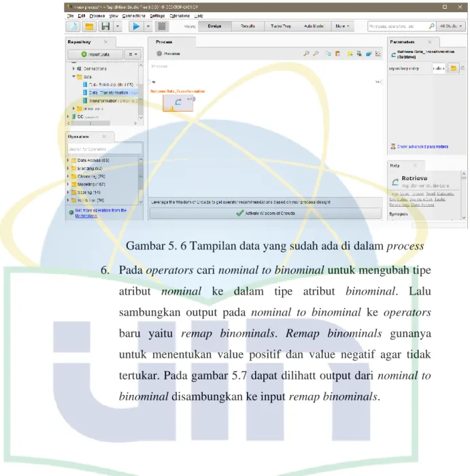This screenshot has height=476, width=470.
Task: Click the rightmost process panel toolbar icon
Action: pos(378,54)
